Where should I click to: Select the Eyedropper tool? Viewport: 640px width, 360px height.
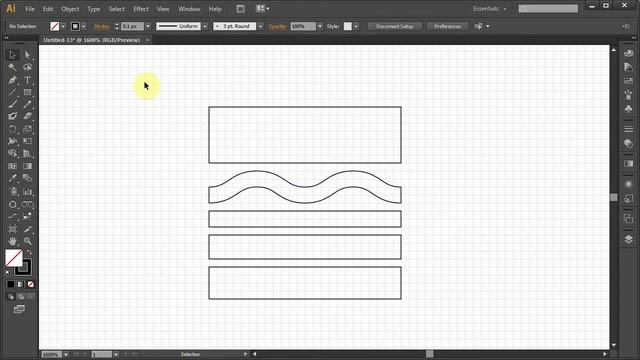pos(12,178)
